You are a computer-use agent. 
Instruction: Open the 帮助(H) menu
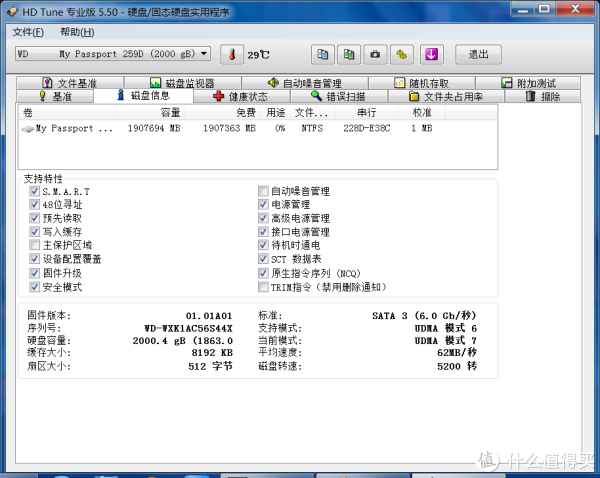[x=77, y=32]
